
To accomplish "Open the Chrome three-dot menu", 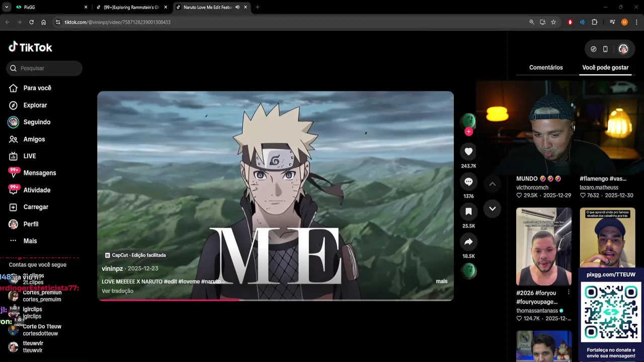I will click(x=636, y=22).
